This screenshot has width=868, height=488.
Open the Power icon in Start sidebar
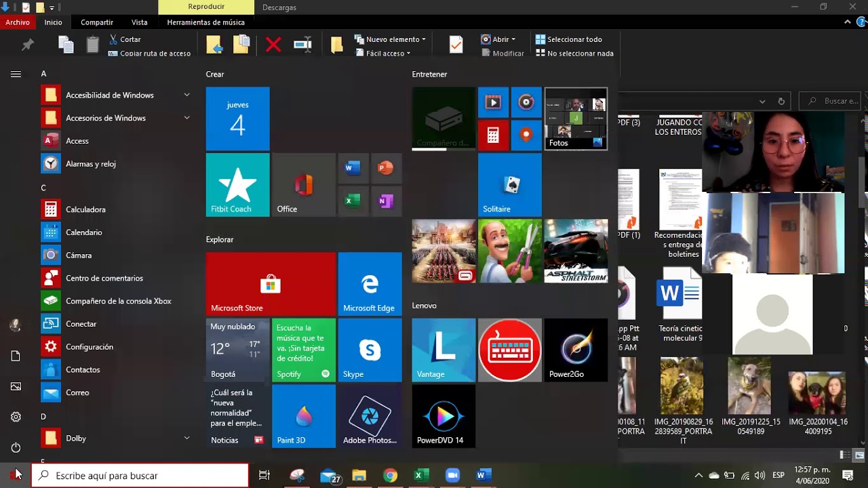pyautogui.click(x=16, y=447)
